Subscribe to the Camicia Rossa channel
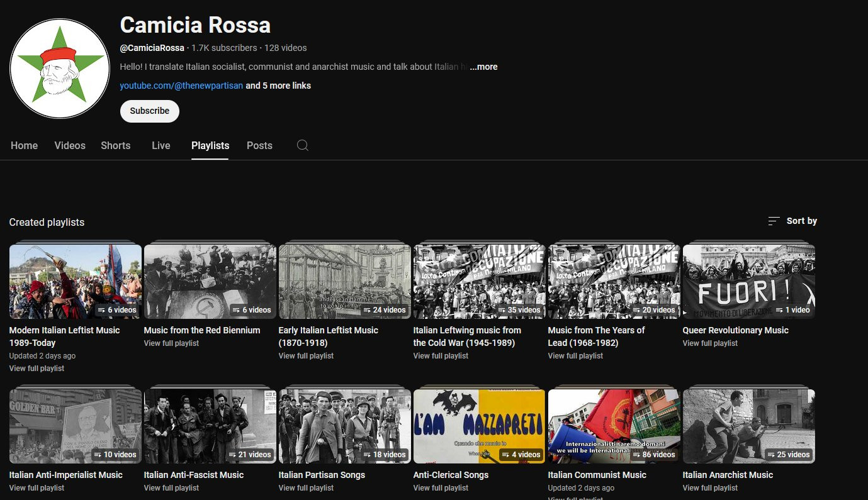 (150, 111)
